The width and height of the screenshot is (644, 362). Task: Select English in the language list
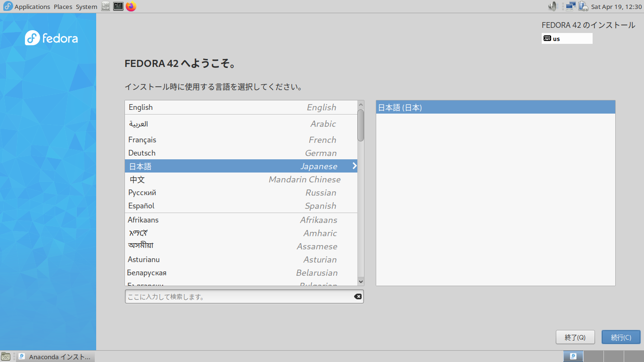coord(241,107)
